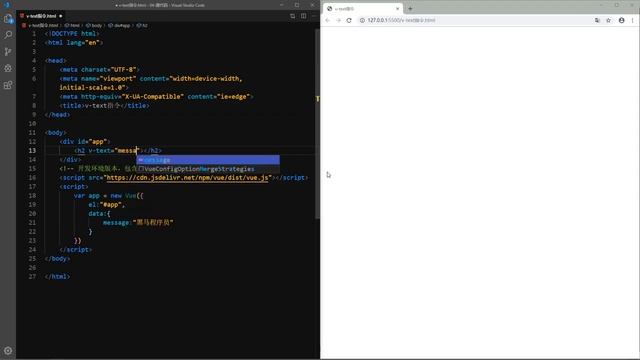Screen dimensions: 640x360
Task: Bookmark this page with star icon
Action: coord(609,20)
